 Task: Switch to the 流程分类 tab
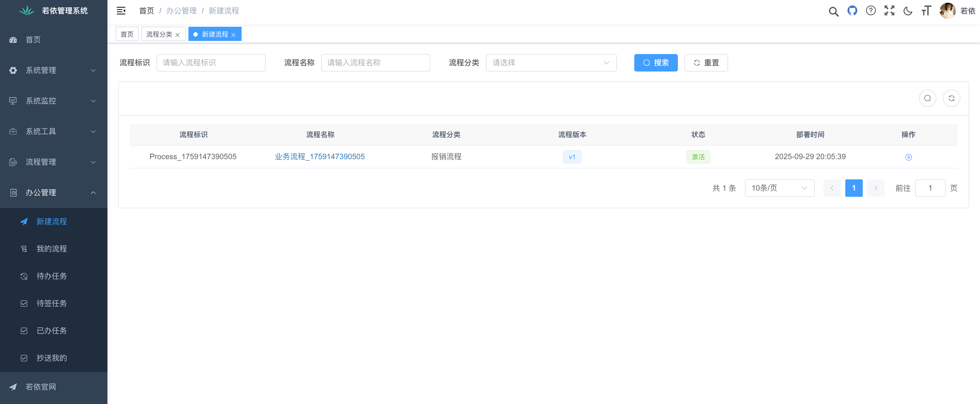click(x=159, y=34)
